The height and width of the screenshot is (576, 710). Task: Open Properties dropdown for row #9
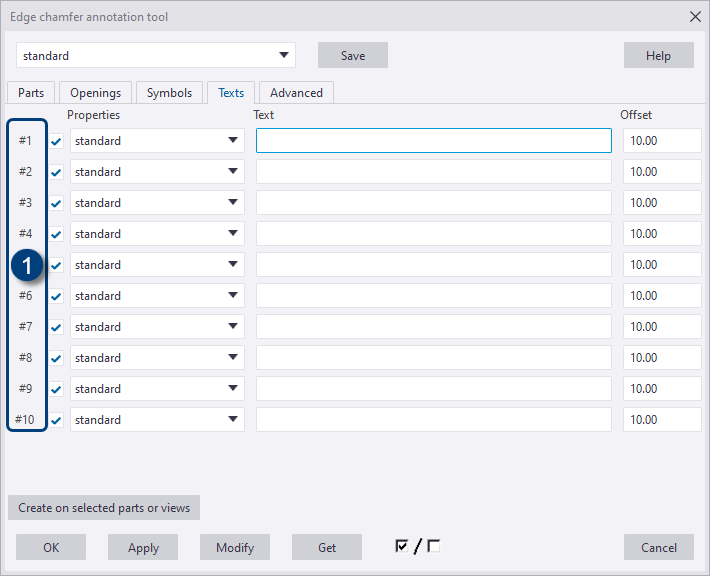[x=157, y=389]
